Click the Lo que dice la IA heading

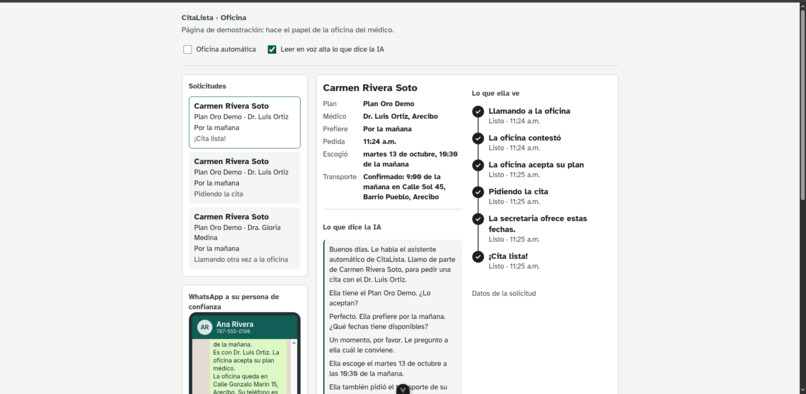click(352, 227)
